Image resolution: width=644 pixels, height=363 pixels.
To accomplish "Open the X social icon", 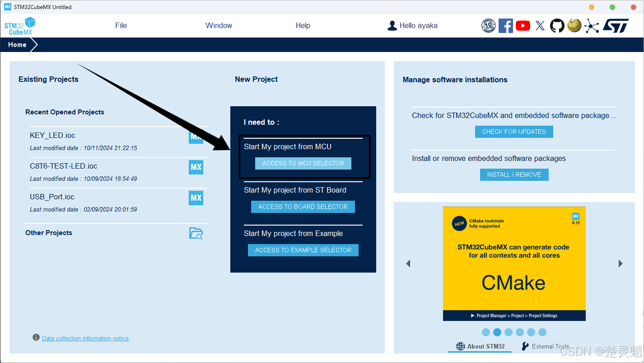I will [x=540, y=26].
